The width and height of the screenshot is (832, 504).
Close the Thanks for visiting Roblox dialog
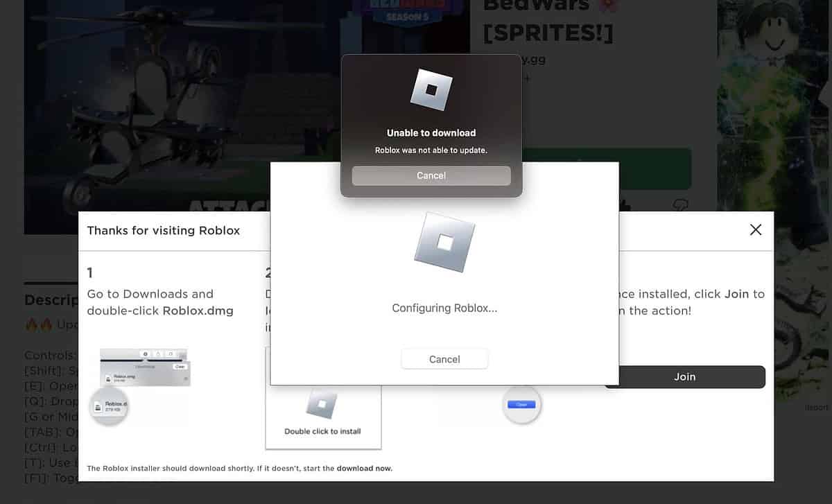click(756, 229)
